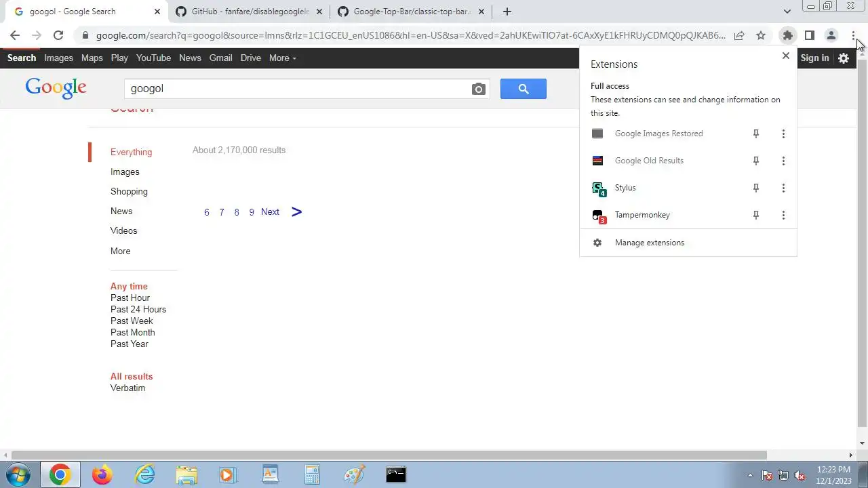This screenshot has height=488, width=868.
Task: Open Drive in the top bar
Action: pyautogui.click(x=250, y=58)
